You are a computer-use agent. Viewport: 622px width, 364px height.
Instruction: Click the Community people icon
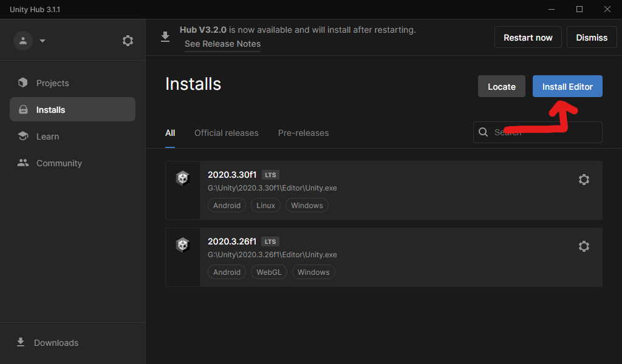pos(23,163)
